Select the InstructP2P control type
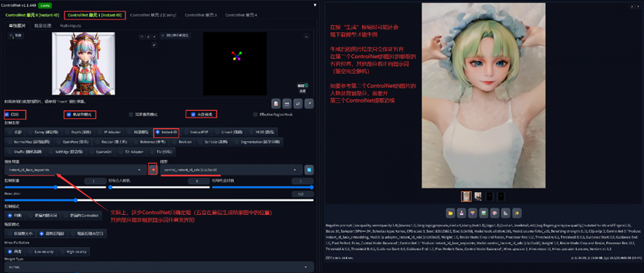The image size is (644, 273). point(196,132)
